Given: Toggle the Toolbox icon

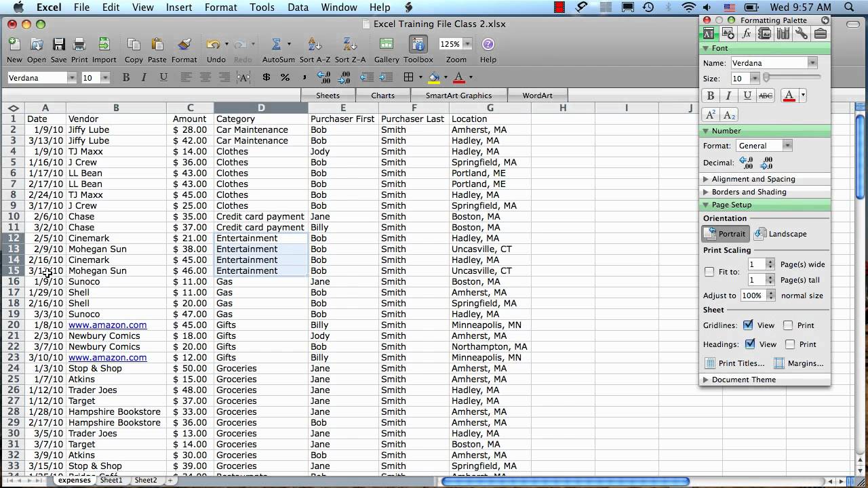Looking at the screenshot, I should 418,44.
